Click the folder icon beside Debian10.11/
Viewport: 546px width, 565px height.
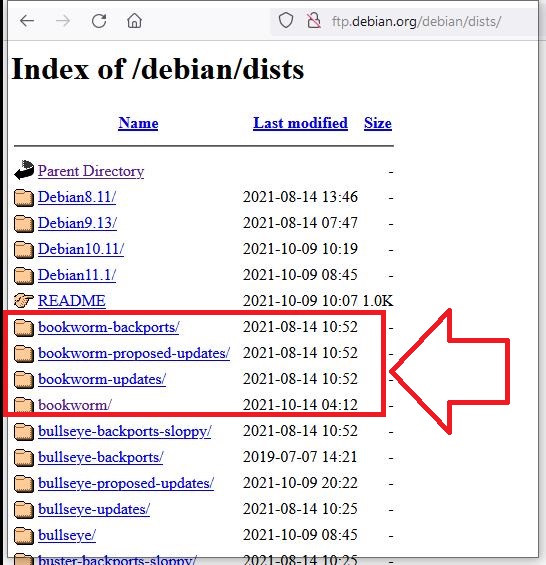click(24, 249)
